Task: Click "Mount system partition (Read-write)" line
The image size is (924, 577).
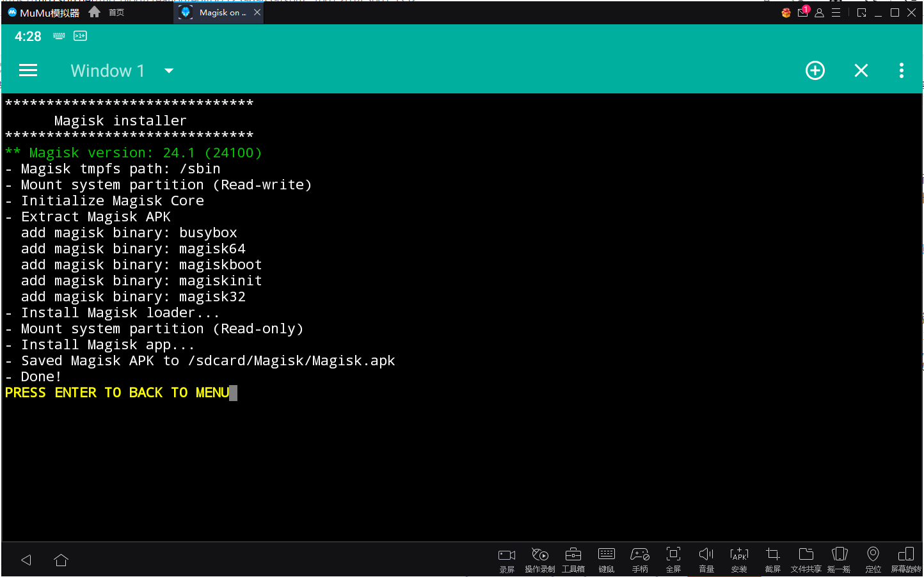Action: (x=159, y=185)
